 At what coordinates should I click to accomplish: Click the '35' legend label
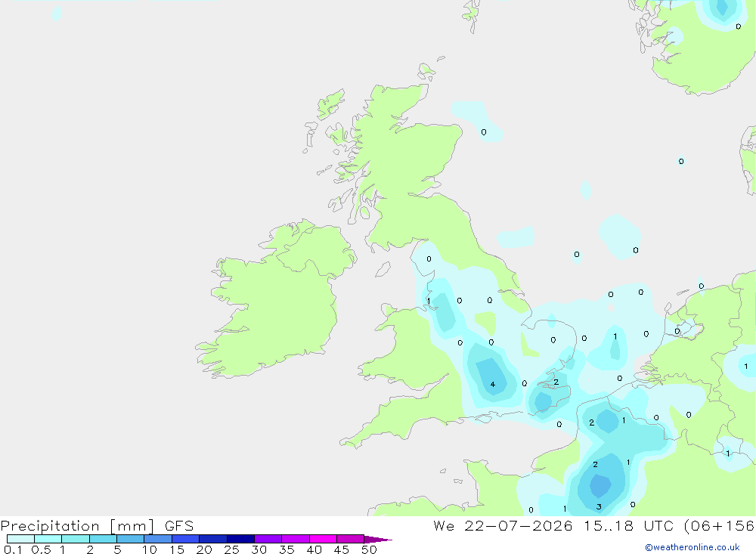[287, 549]
